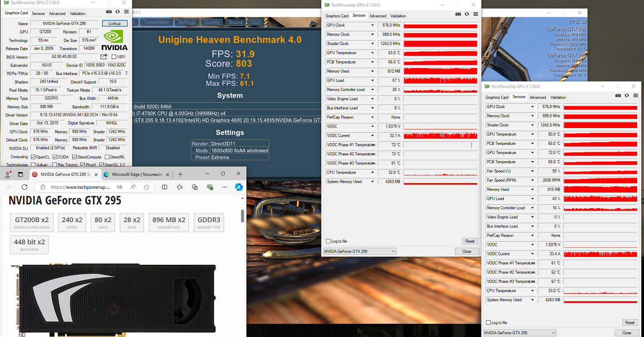This screenshot has height=337, width=644.
Task: Enable Log to file in the lower-right GPU-Z window
Action: [x=488, y=322]
